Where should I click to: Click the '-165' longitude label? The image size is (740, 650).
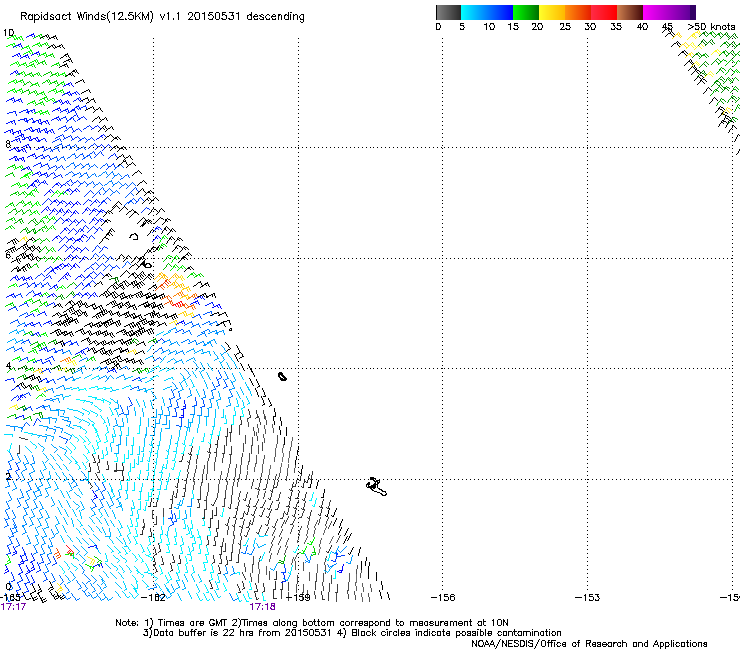coord(10,598)
